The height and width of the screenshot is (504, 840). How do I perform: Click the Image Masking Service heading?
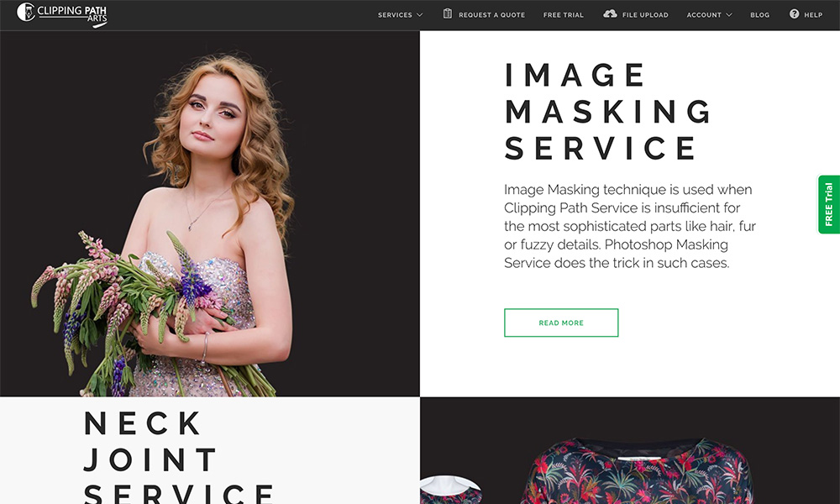[608, 112]
